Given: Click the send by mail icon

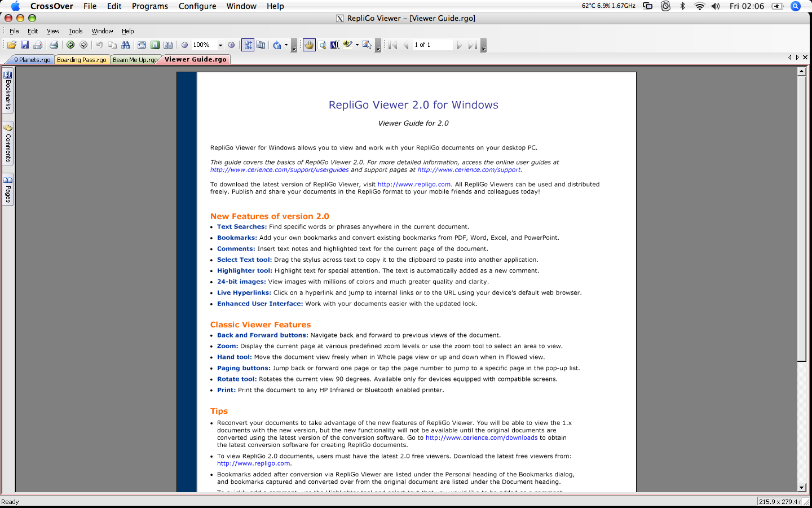Looking at the screenshot, I should click(38, 45).
